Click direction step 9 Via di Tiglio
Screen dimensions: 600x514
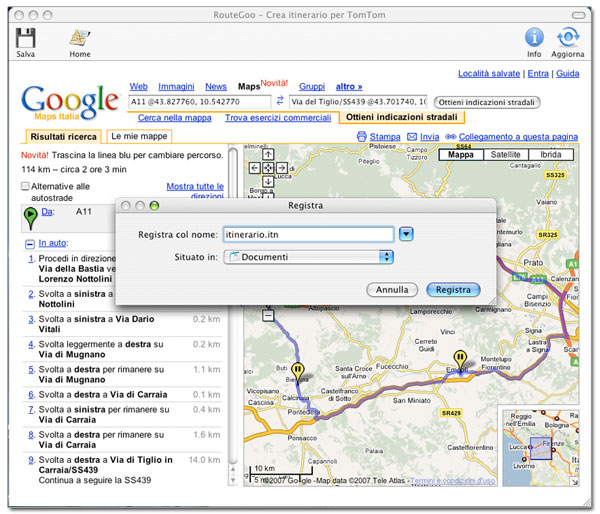point(122,470)
